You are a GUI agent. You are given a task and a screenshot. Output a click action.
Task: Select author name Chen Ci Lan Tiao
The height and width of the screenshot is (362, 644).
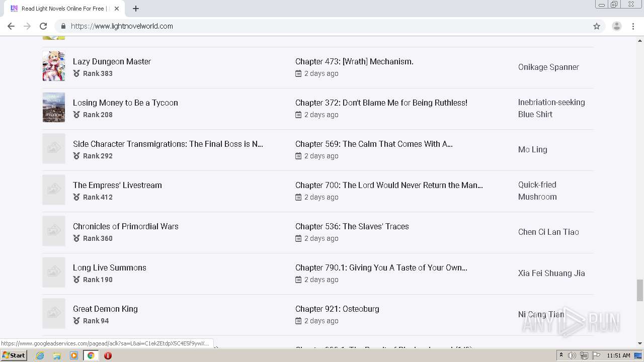click(548, 232)
